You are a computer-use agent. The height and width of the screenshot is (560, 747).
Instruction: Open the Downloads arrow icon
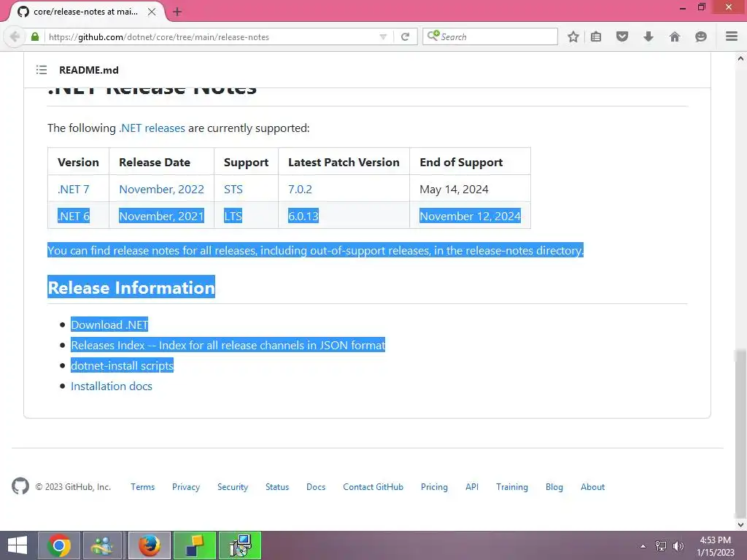pyautogui.click(x=649, y=36)
